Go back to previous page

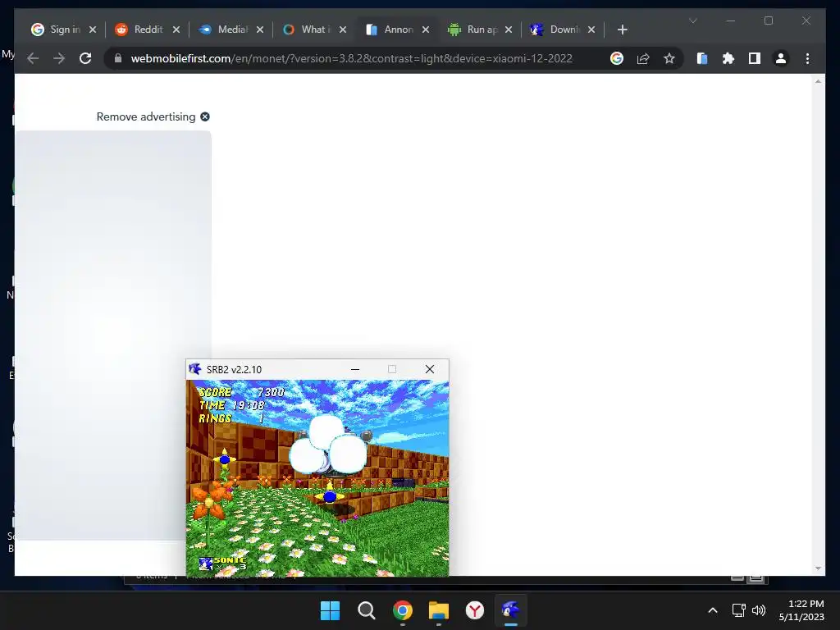point(33,58)
